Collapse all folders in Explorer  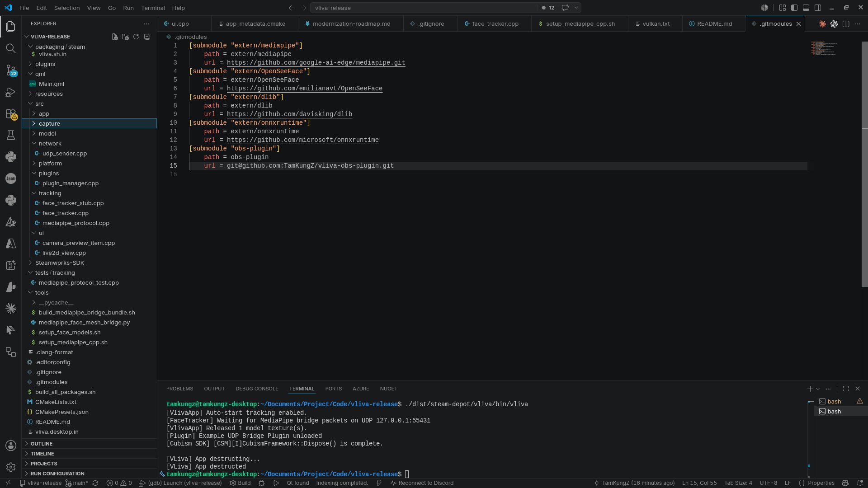(x=147, y=37)
